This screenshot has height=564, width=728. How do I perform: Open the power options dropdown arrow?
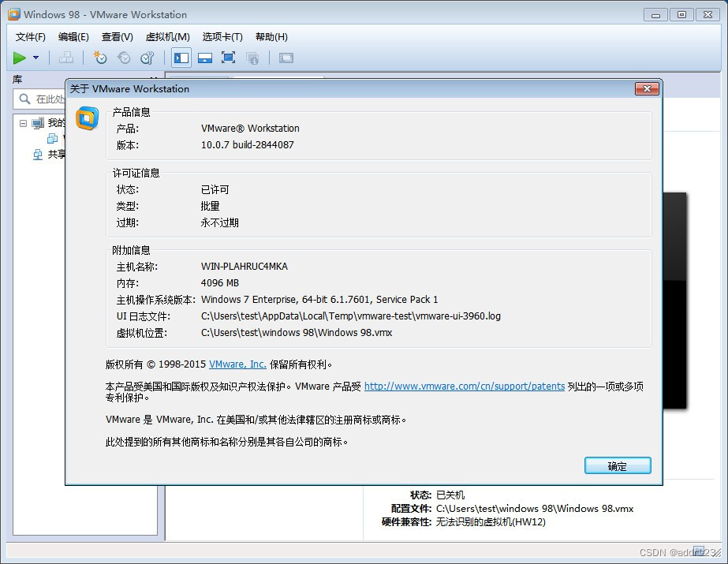click(x=35, y=58)
